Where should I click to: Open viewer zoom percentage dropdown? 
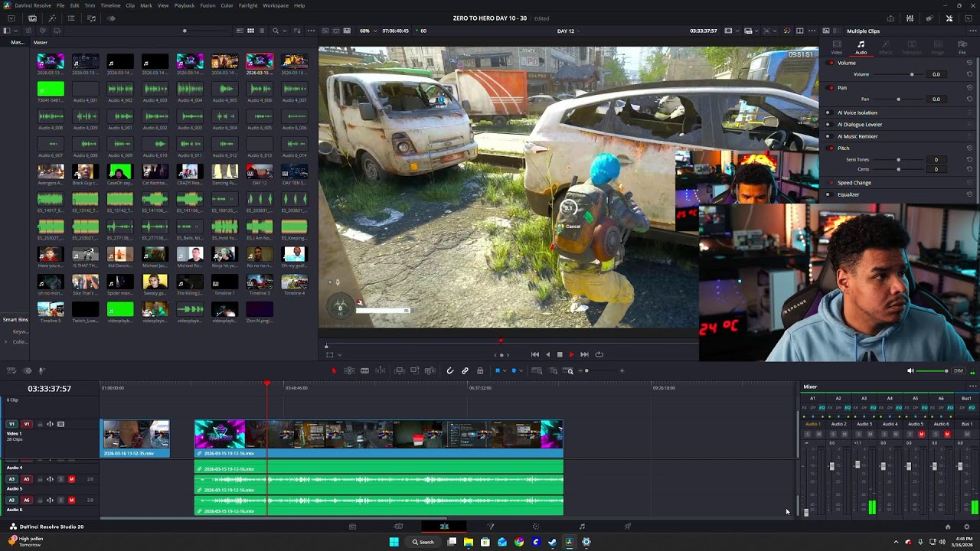[367, 31]
